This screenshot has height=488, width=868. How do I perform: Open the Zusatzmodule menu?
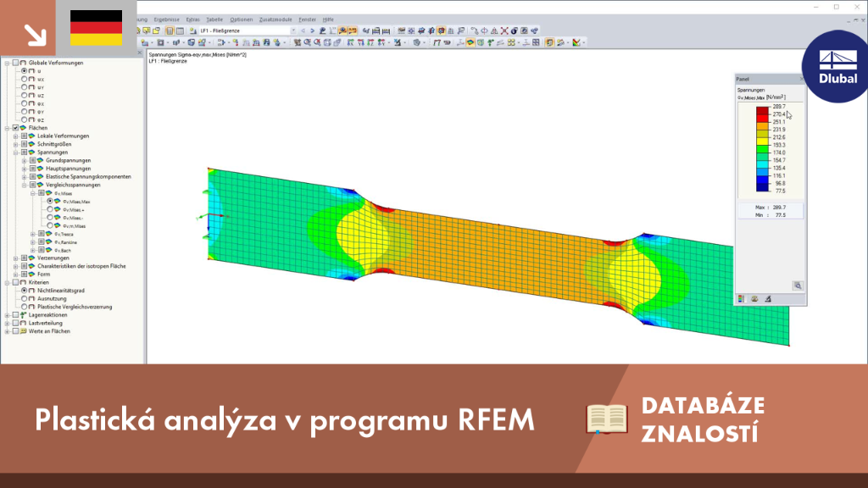(x=275, y=19)
